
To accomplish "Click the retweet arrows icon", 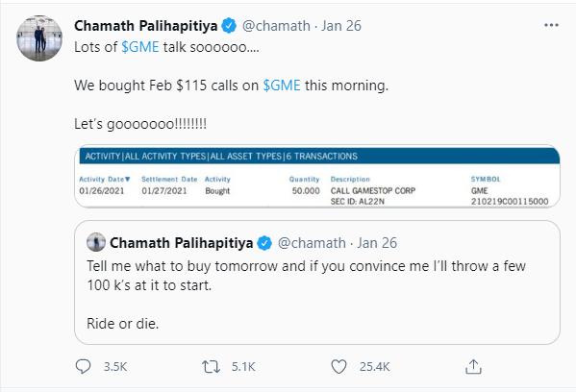I will (212, 367).
